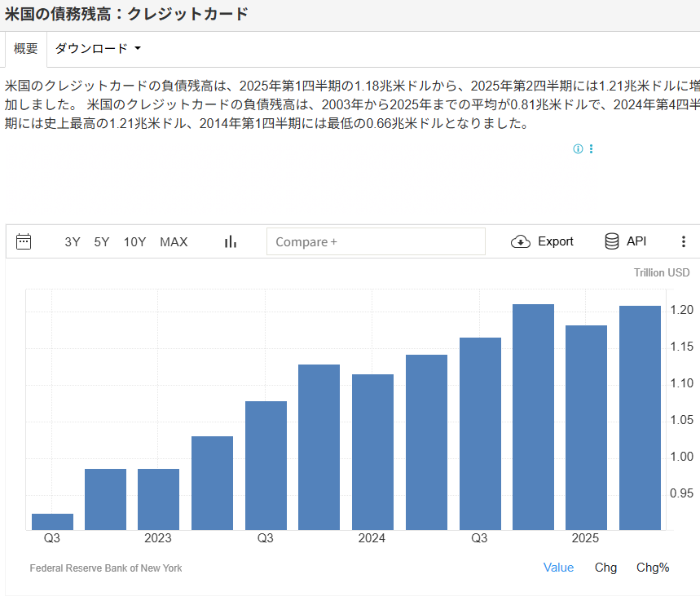Click the 0.95 axis value
Screen dimensions: 700x601
682,493
